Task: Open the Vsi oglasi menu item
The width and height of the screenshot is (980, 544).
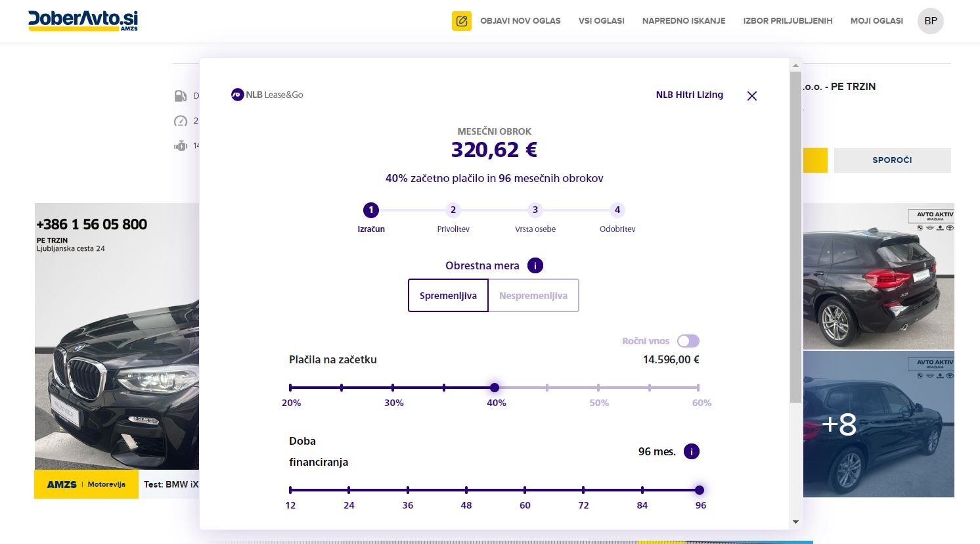Action: click(x=601, y=21)
